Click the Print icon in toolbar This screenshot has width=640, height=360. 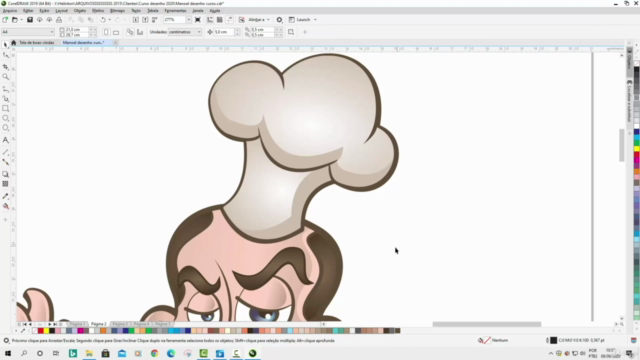[59, 20]
